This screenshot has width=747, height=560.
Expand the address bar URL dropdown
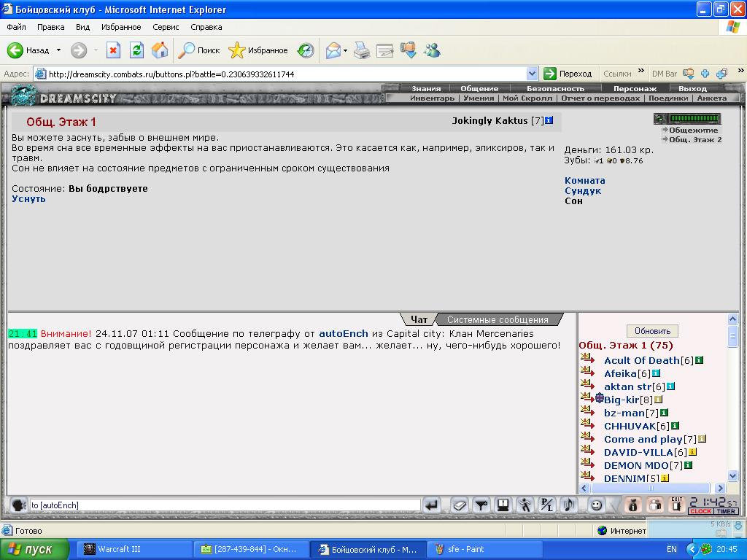(x=532, y=74)
